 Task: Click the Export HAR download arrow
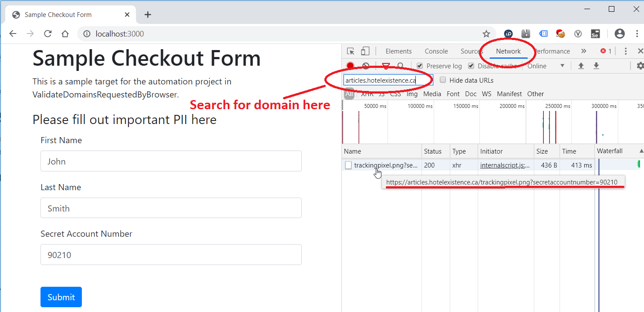click(x=596, y=66)
